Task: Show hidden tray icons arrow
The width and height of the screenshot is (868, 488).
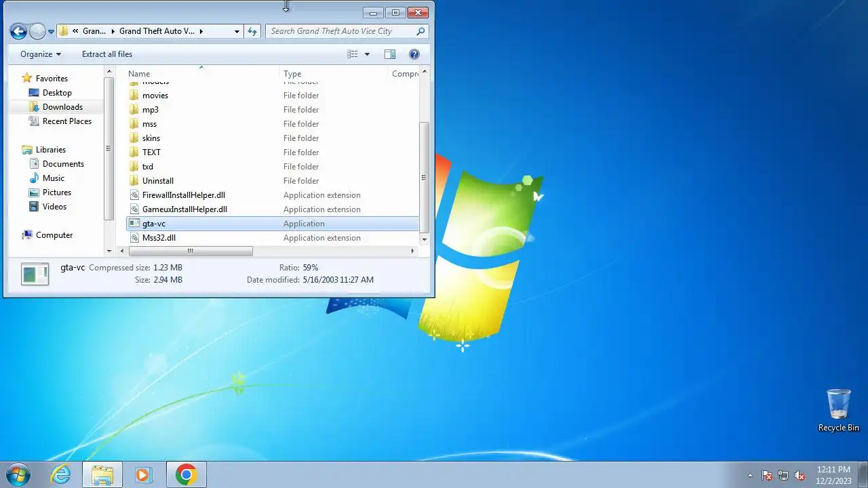Action: (750, 475)
